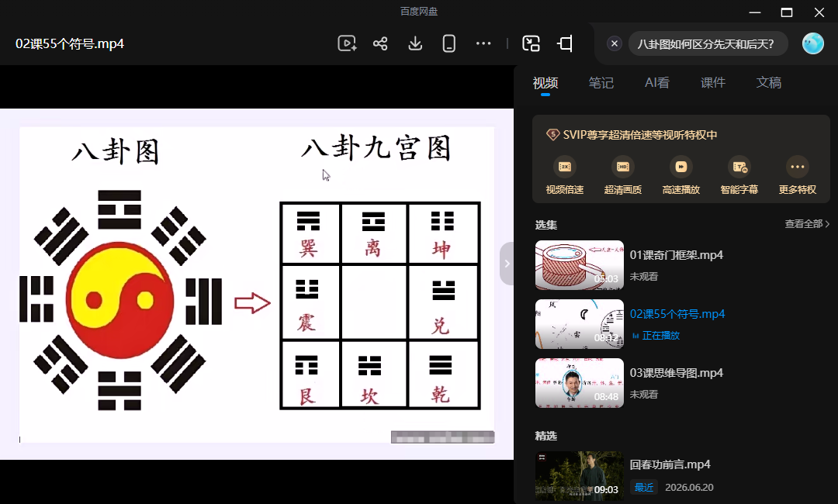Select the 智能字幕 privilege icon
Viewport: 838px width, 504px height.
pos(739,167)
